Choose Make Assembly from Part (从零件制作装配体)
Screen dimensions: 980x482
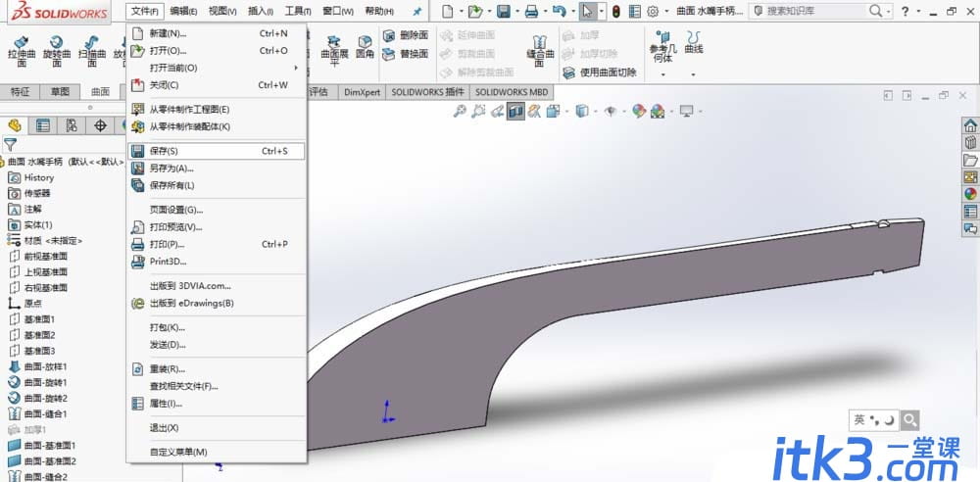pyautogui.click(x=217, y=126)
